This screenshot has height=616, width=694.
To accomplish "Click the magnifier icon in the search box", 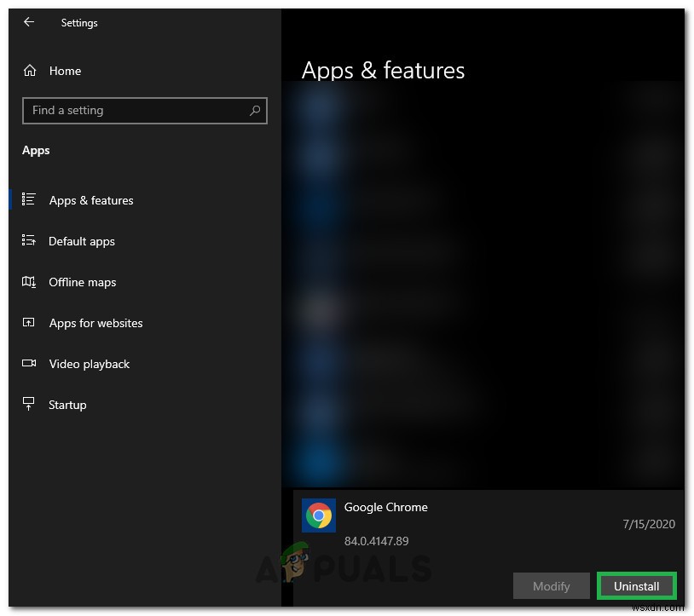I will pyautogui.click(x=255, y=111).
